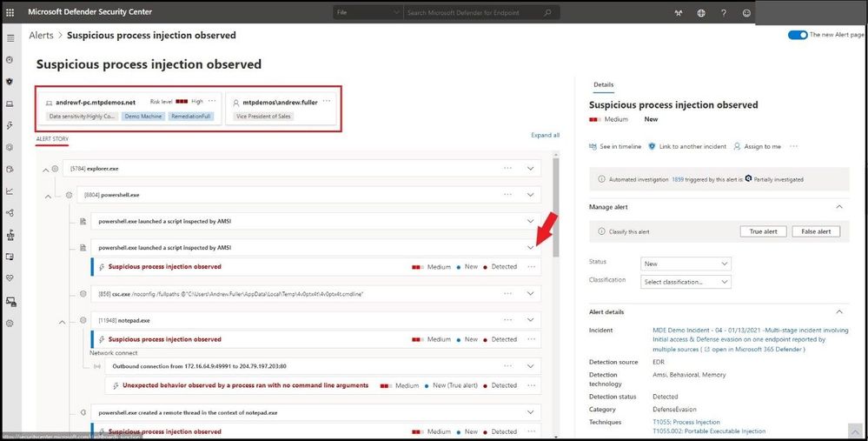Toggle the hamburger navigation menu
This screenshot has height=441, width=868.
coord(10,38)
